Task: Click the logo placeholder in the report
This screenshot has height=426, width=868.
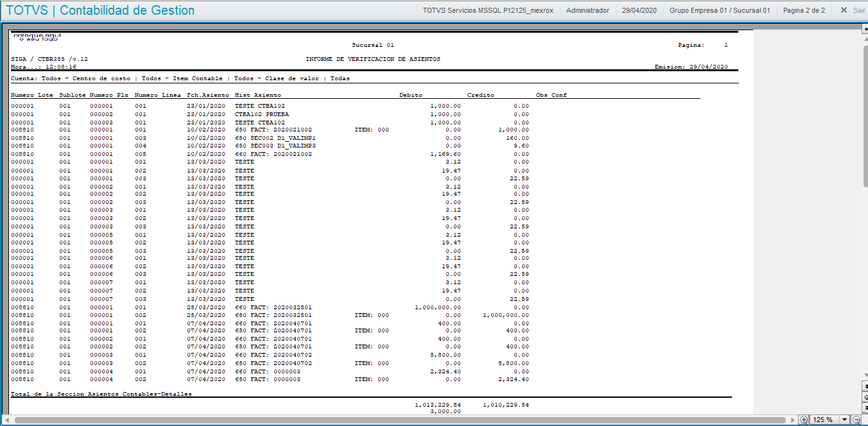Action: [x=36, y=37]
